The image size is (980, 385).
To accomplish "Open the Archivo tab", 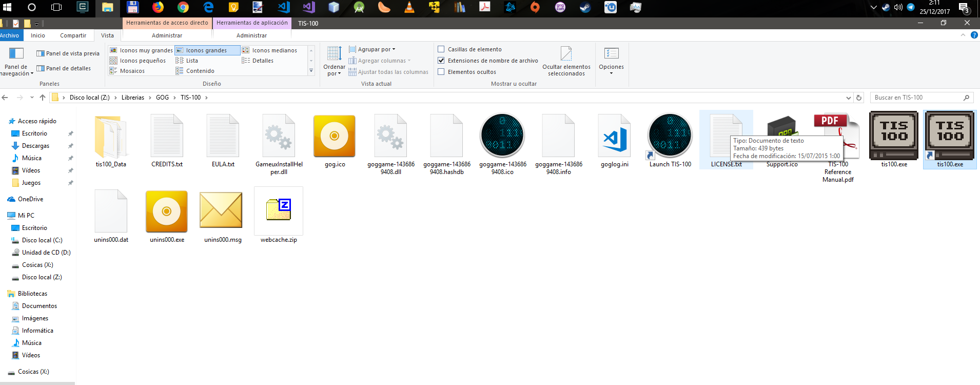I will click(9, 35).
